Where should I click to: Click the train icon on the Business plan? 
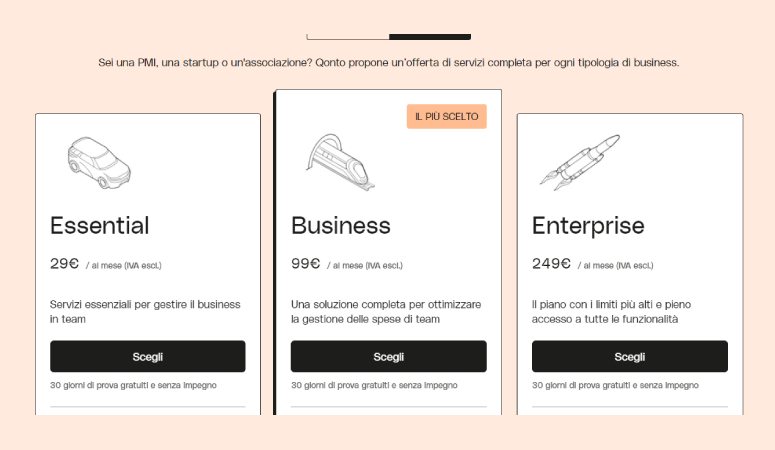tap(340, 163)
